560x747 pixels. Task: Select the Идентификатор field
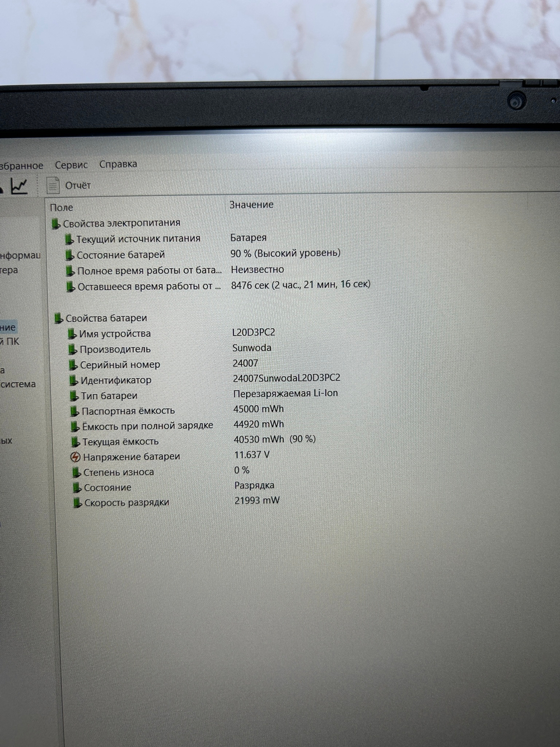point(116,381)
